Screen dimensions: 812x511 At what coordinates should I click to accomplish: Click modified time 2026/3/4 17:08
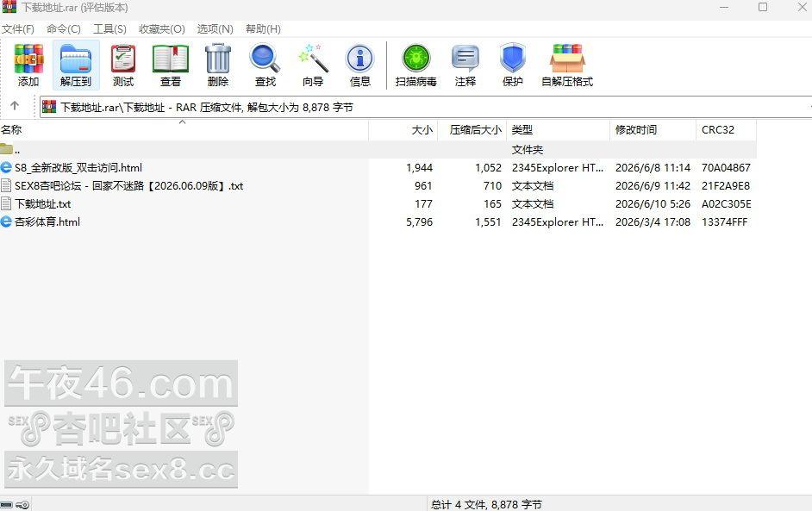[653, 222]
